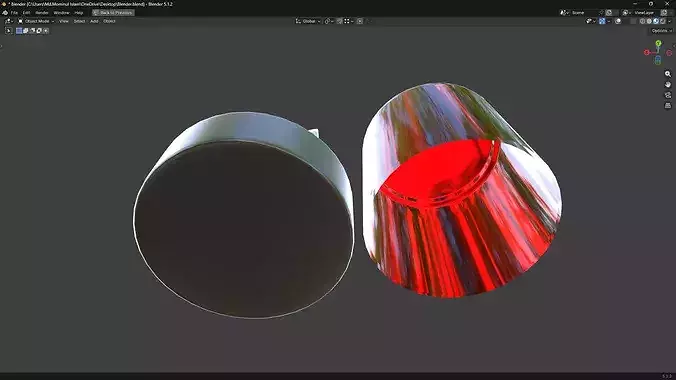676x380 pixels.
Task: Create a new scene with its icon
Action: tap(609, 13)
